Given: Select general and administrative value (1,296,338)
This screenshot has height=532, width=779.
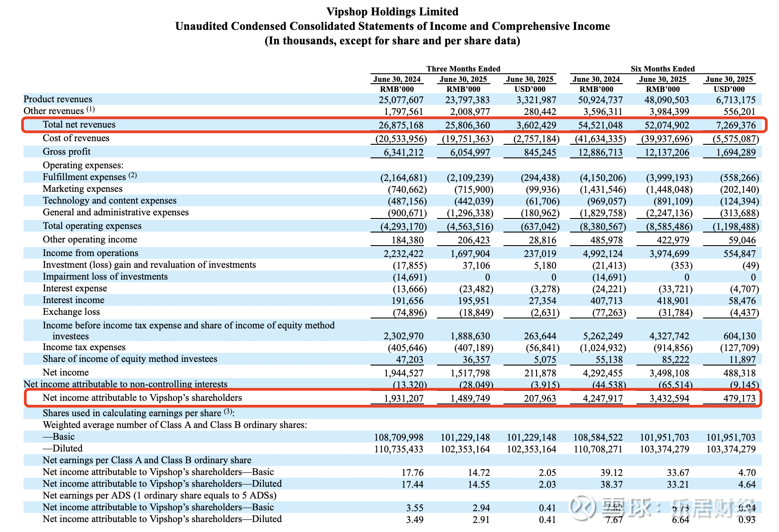Looking at the screenshot, I should 470,213.
